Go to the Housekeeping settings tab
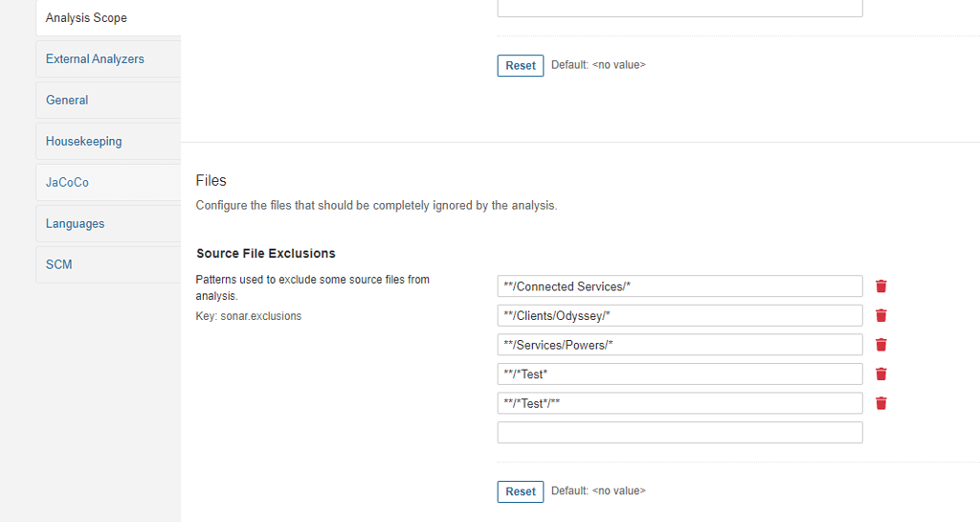Screen dimensions: 980x522 [x=84, y=142]
